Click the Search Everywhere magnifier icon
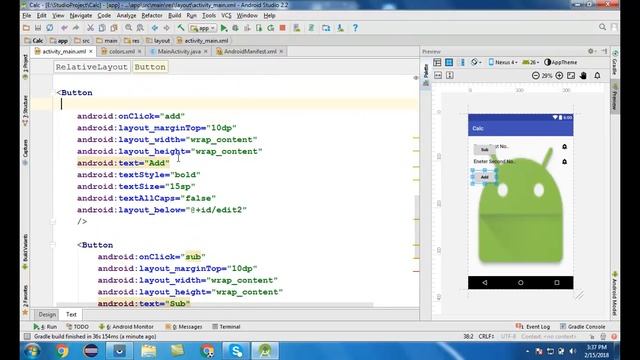Viewport: 640px width, 360px height. click(x=602, y=27)
